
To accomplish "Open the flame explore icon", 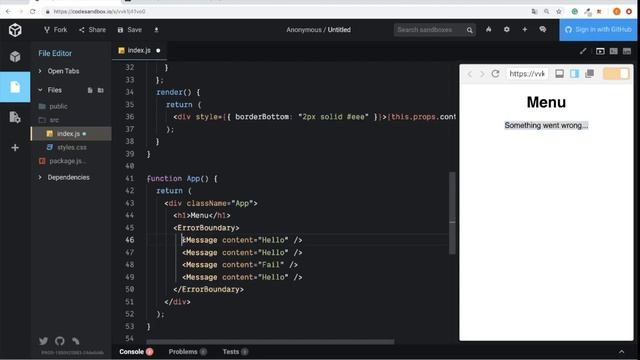I will pyautogui.click(x=489, y=30).
